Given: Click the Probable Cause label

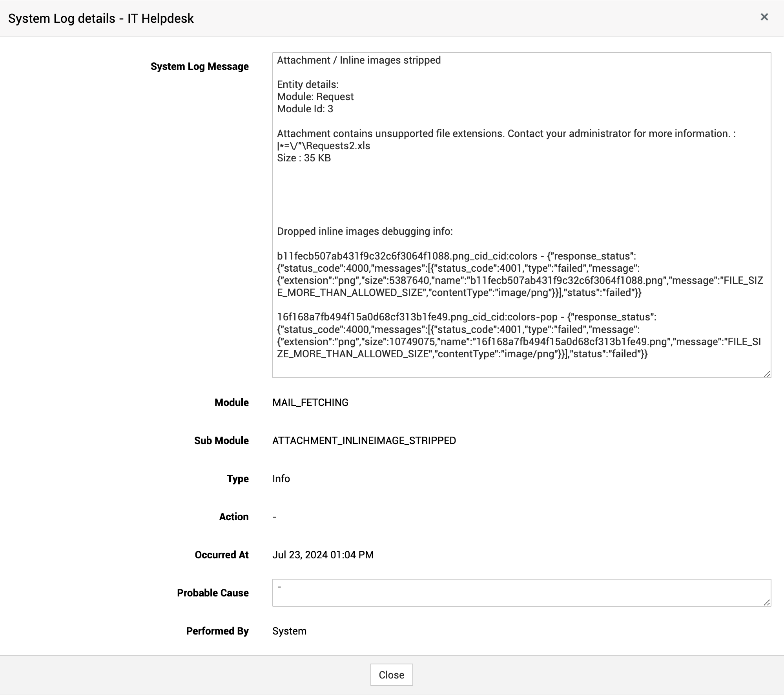Looking at the screenshot, I should pyautogui.click(x=213, y=593).
